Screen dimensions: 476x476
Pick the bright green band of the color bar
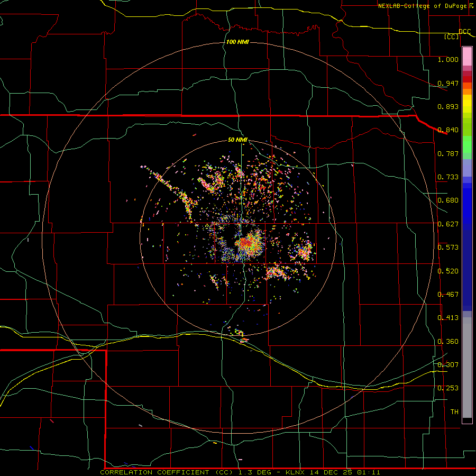click(x=467, y=144)
